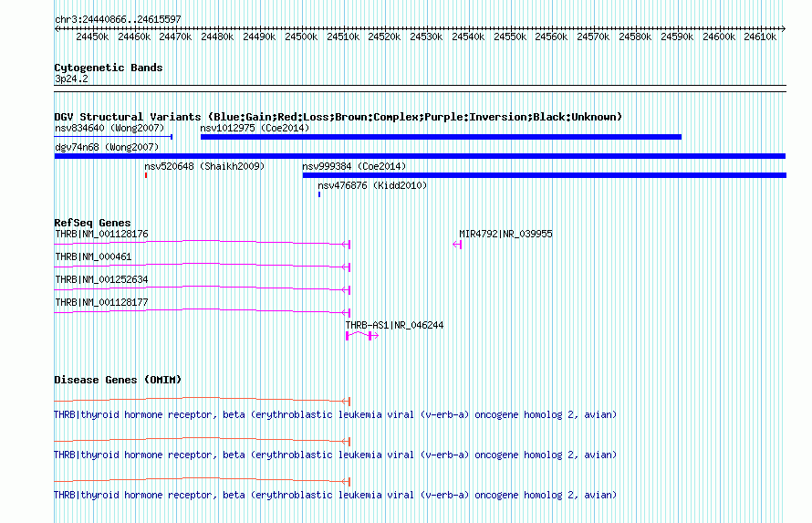The width and height of the screenshot is (812, 523).
Task: Click the nsv1012975 (Coe2014) blue gain bar
Action: pyautogui.click(x=441, y=137)
